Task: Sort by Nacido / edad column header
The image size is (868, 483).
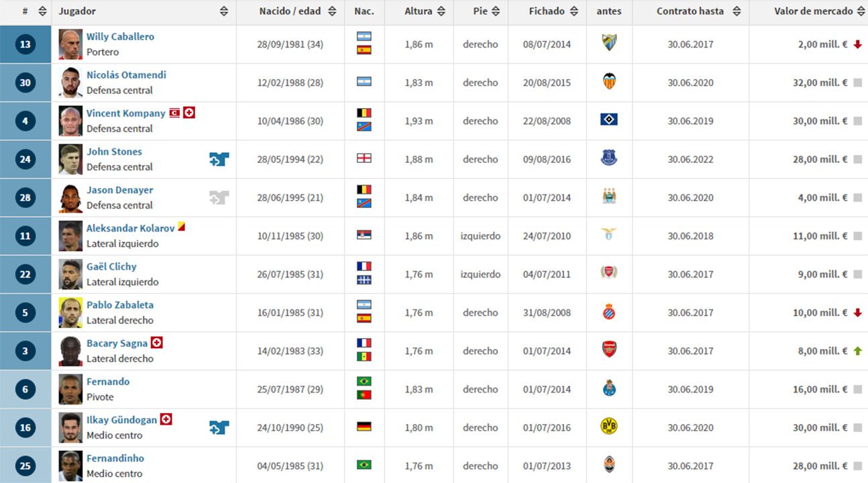Action: point(298,11)
